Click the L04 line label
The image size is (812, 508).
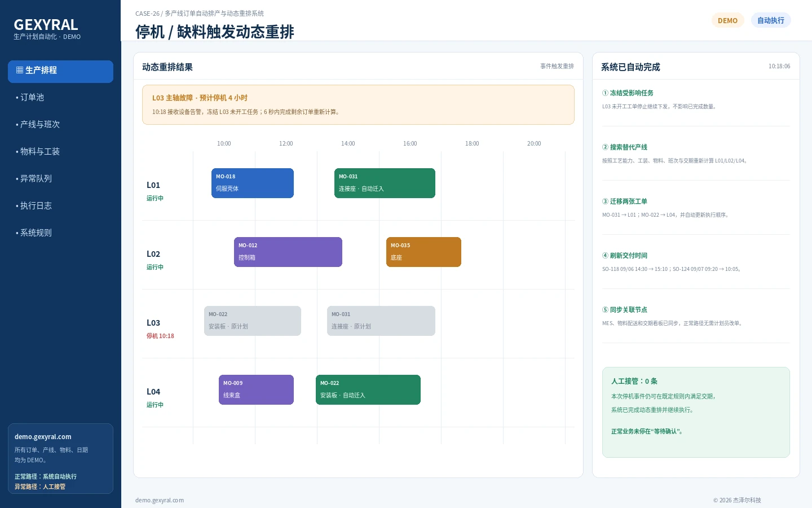pos(153,392)
